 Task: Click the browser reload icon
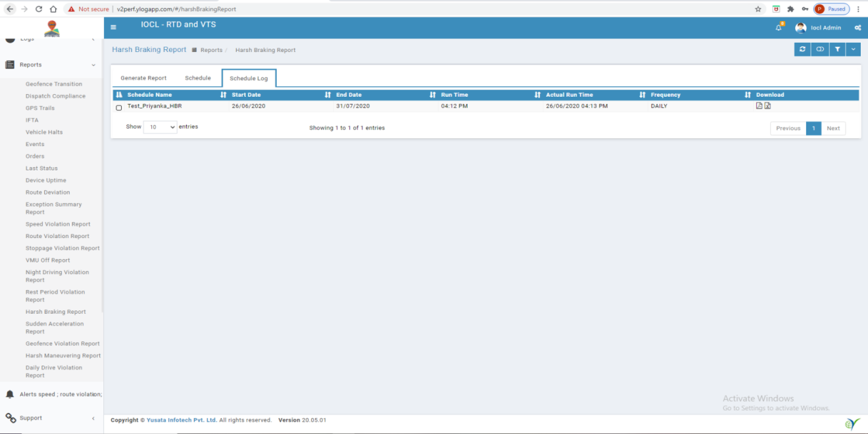39,9
